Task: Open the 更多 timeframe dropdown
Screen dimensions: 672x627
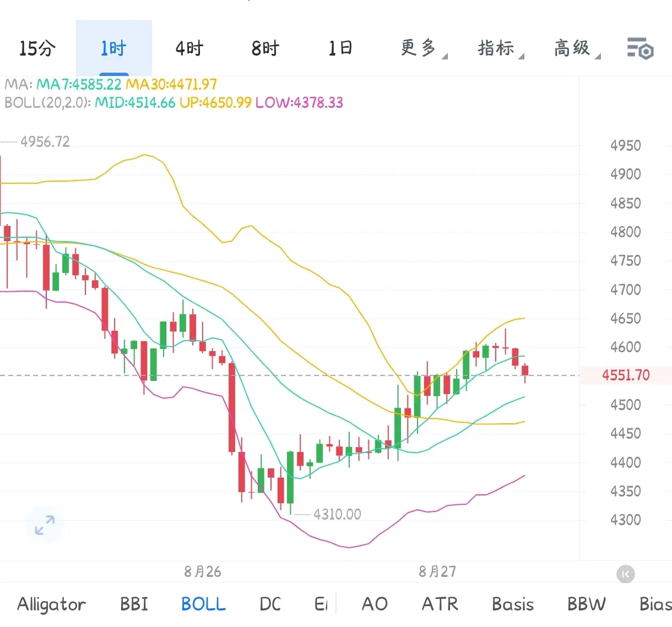Action: click(422, 48)
